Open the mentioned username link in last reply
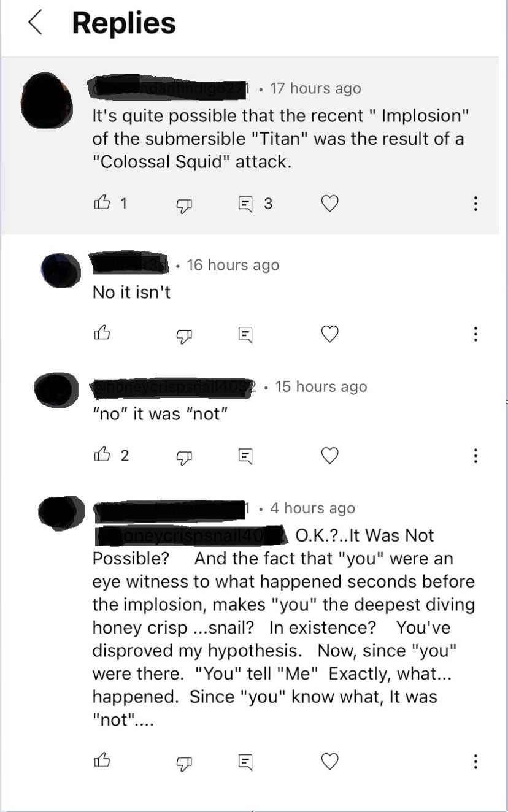The width and height of the screenshot is (508, 812). click(x=191, y=535)
